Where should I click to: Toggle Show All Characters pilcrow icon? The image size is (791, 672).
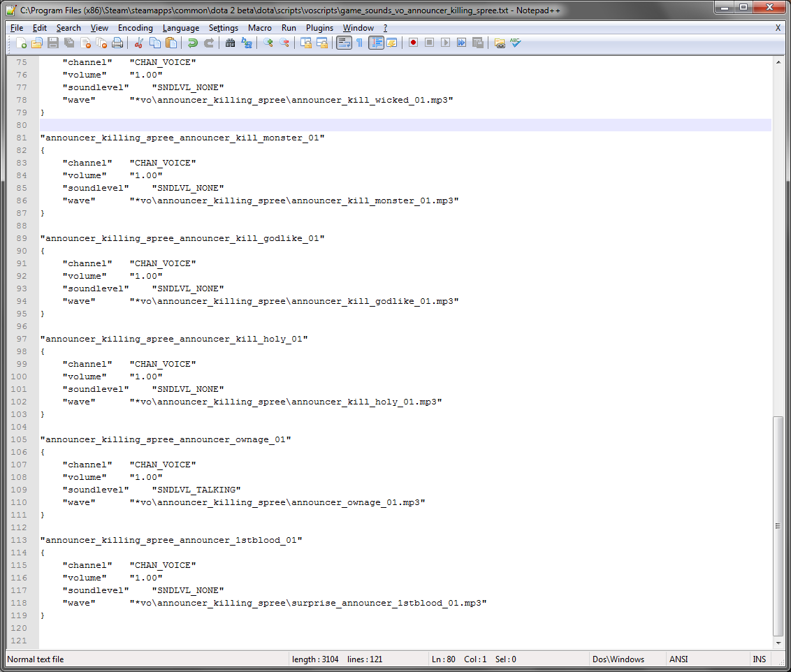click(x=359, y=43)
